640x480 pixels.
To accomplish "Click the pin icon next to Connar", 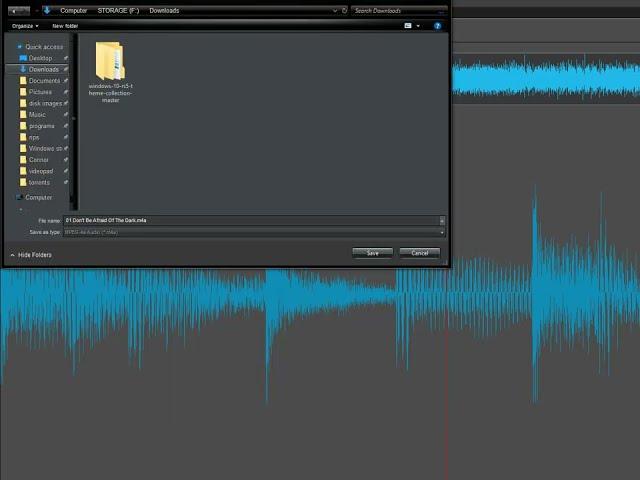I will click(x=66, y=160).
